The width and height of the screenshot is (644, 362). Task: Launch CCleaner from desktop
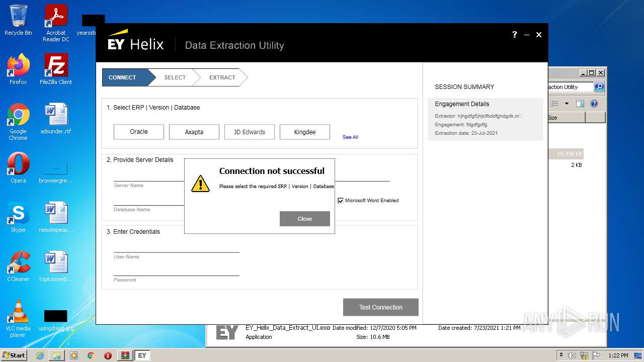tap(18, 266)
